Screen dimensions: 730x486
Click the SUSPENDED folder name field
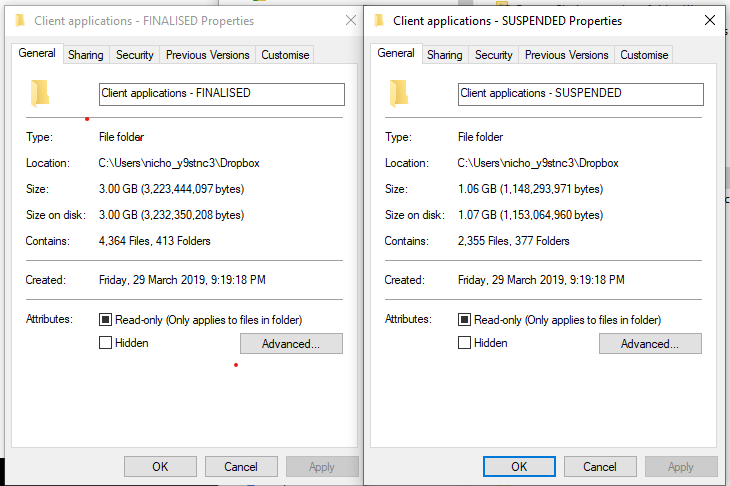click(581, 94)
